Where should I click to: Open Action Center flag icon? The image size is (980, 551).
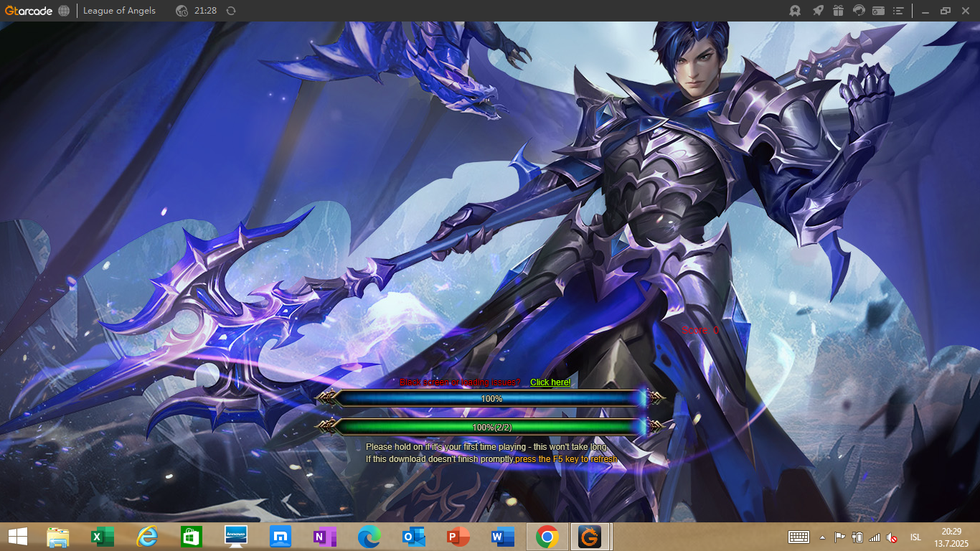[839, 537]
